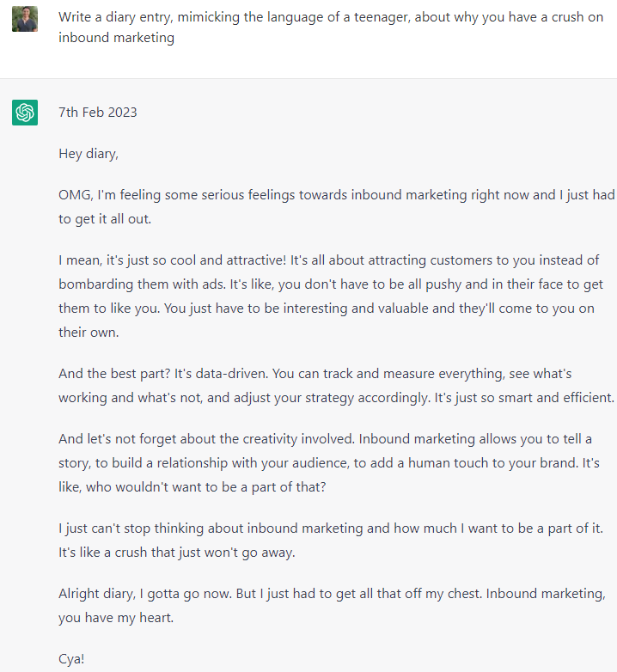Screen dimensions: 617x672
Task: Click the green ChatGPT logo icon
Action: tap(25, 112)
